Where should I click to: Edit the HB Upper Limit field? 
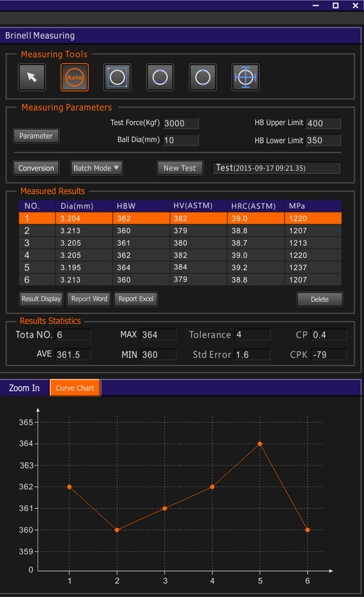323,123
